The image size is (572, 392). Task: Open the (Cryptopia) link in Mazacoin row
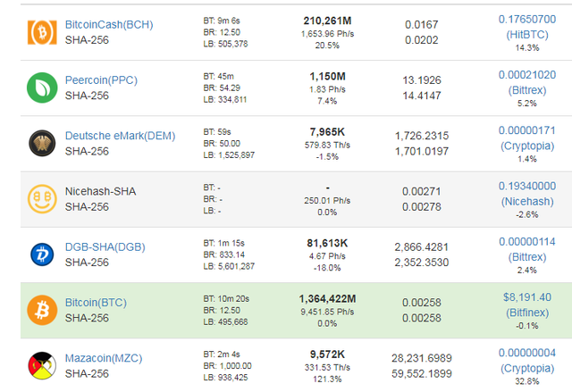coord(527,368)
